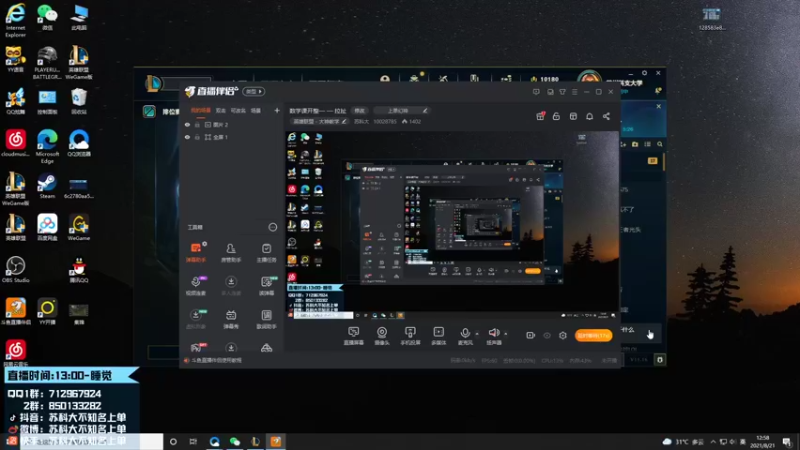
Task: Open the Steam desktop shortcut
Action: (47, 186)
